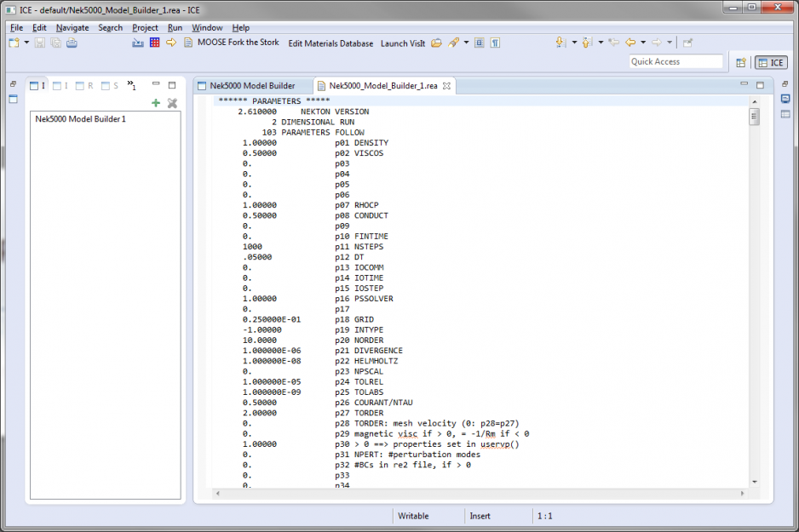
Task: Click the yellow right-arrow icon before MOOSE
Action: pos(171,43)
